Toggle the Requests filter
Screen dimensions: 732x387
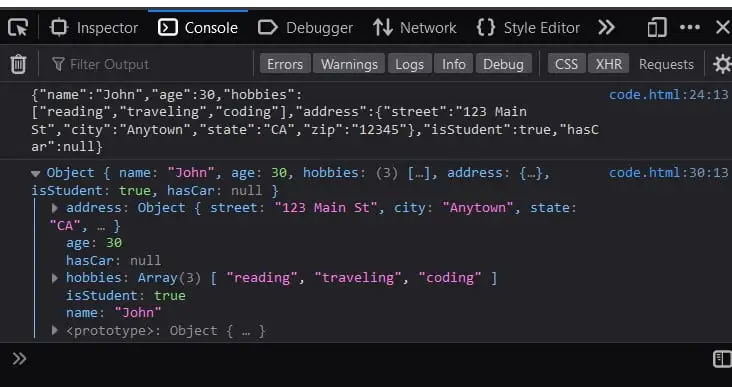pyautogui.click(x=666, y=64)
